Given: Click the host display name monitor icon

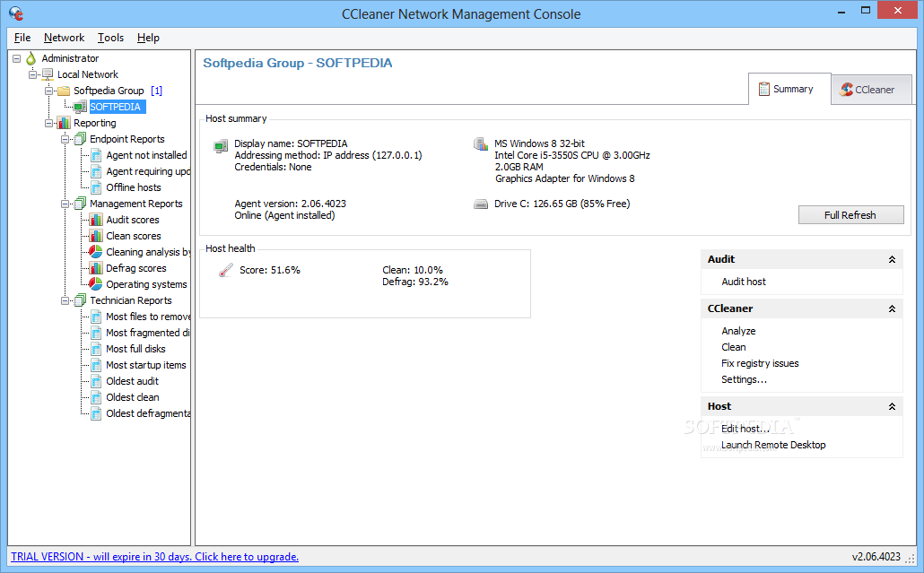Looking at the screenshot, I should click(x=221, y=145).
